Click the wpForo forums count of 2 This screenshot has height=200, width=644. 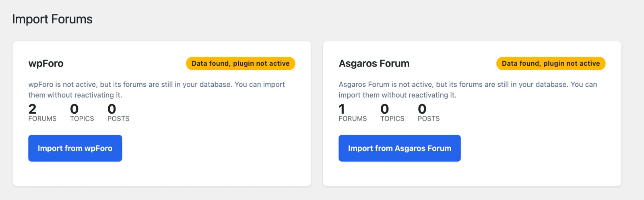(x=33, y=109)
